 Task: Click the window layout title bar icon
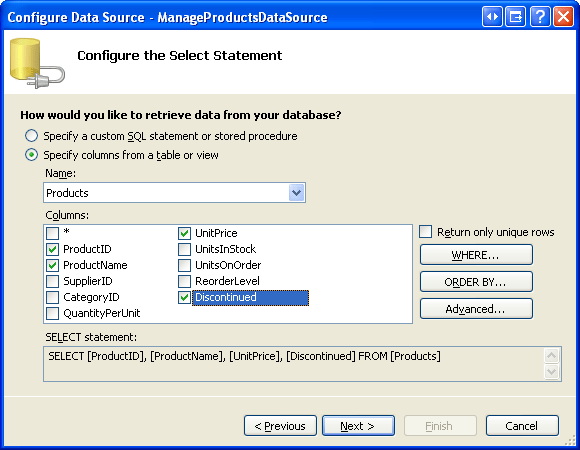pyautogui.click(x=516, y=17)
